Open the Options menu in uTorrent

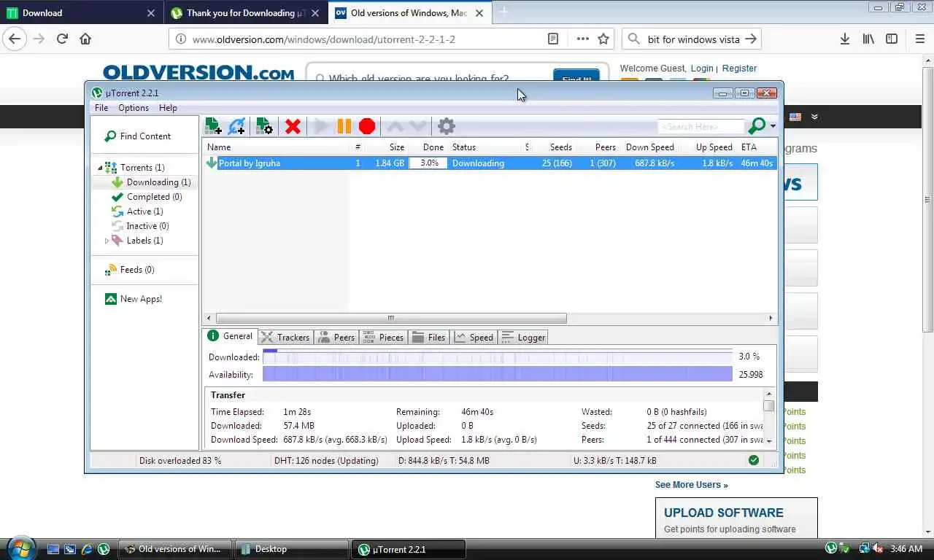click(134, 108)
